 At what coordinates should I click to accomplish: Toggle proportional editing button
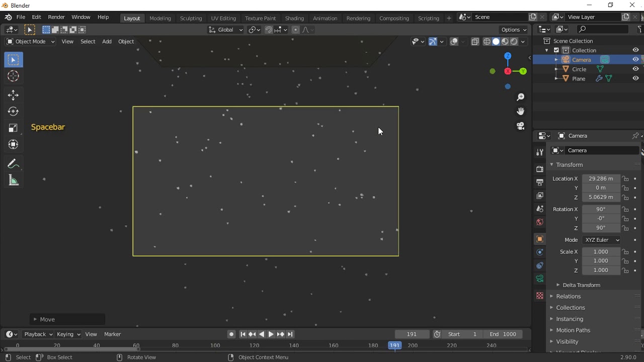tap(295, 30)
